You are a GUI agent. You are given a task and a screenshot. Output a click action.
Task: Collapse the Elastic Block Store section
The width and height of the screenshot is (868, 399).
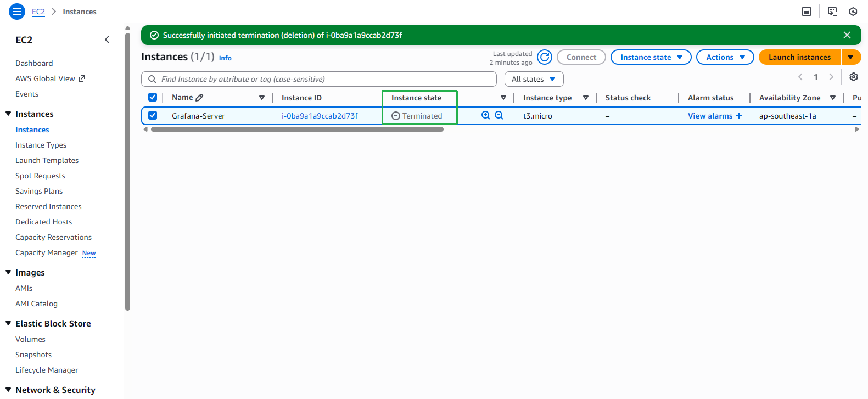click(x=8, y=323)
